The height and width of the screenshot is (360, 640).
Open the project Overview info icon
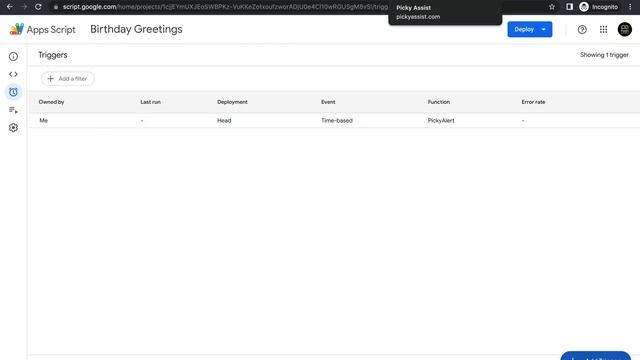tap(13, 56)
